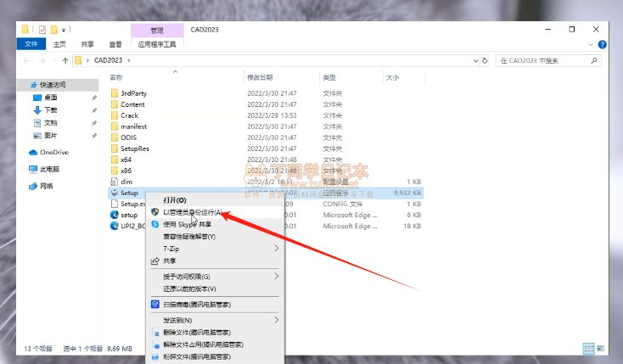
Task: Open the View ribbon tab
Action: (115, 44)
